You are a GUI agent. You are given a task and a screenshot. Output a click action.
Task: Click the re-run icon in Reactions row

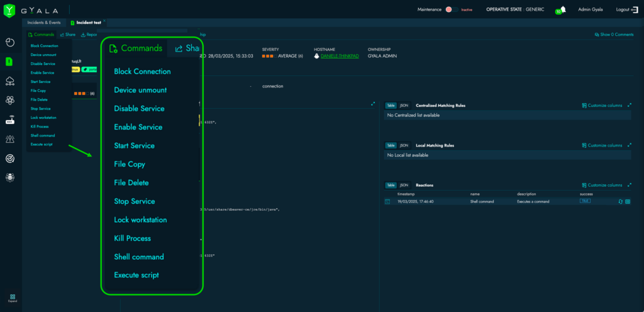click(620, 201)
